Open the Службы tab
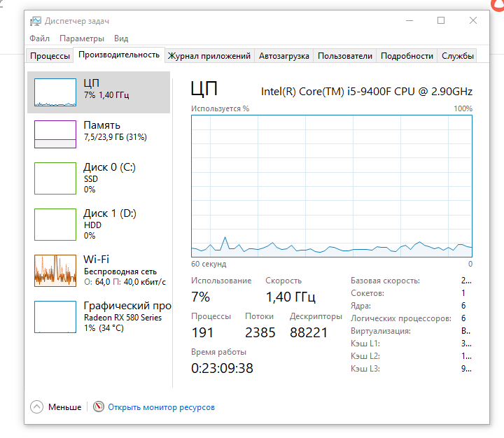Screen dimensions: 504x438 (x=458, y=56)
